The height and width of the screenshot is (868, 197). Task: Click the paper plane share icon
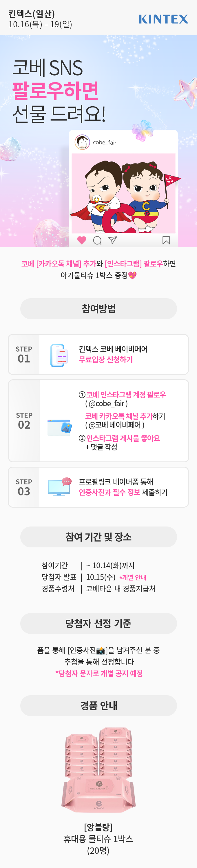[113, 240]
